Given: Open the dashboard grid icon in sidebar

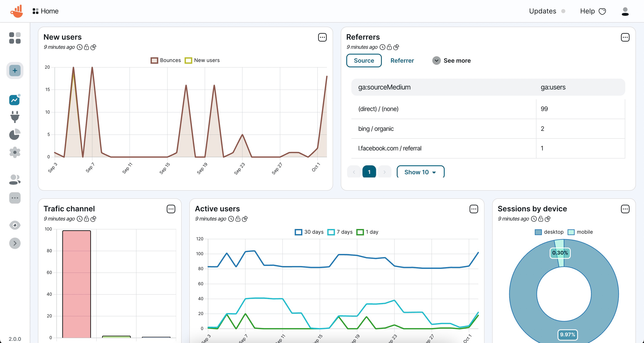Looking at the screenshot, I should (x=15, y=38).
